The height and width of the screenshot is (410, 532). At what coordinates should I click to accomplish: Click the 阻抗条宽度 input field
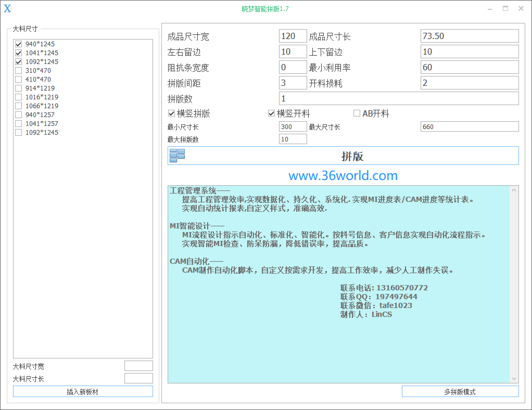point(293,67)
